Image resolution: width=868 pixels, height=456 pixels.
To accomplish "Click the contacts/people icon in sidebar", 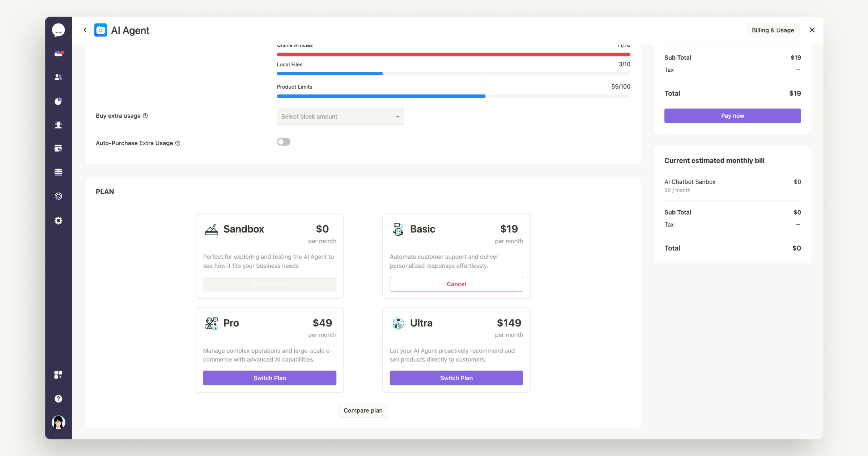I will (58, 77).
